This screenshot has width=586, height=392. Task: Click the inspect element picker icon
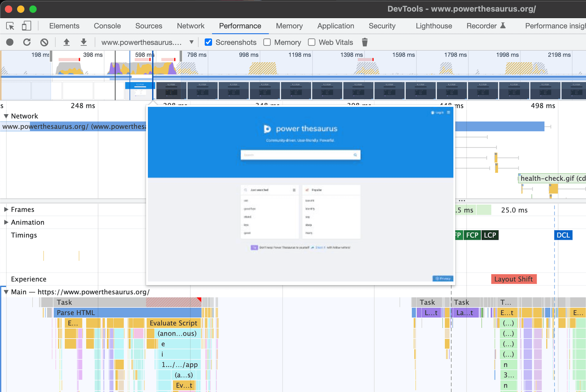click(10, 26)
